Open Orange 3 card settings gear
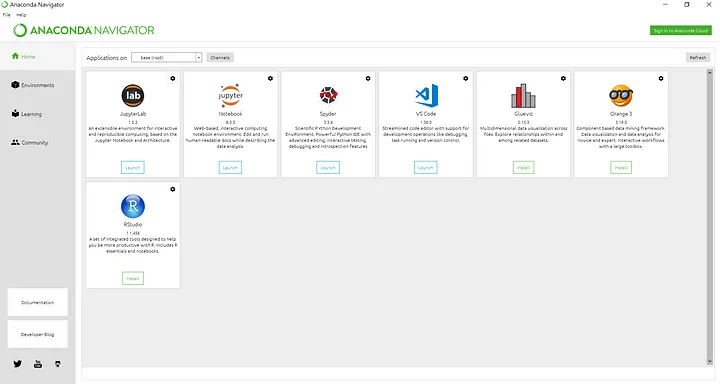Image resolution: width=720 pixels, height=384 pixels. (661, 79)
